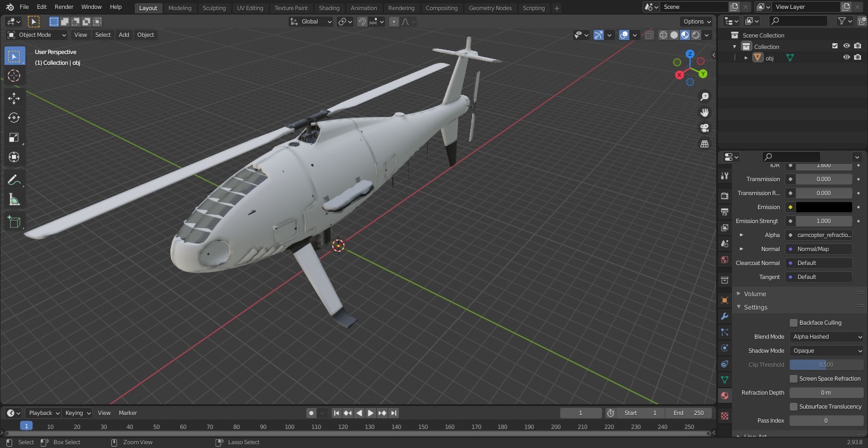Image resolution: width=868 pixels, height=448 pixels.
Task: Click the Zoom view magnifier icon
Action: pyautogui.click(x=704, y=97)
